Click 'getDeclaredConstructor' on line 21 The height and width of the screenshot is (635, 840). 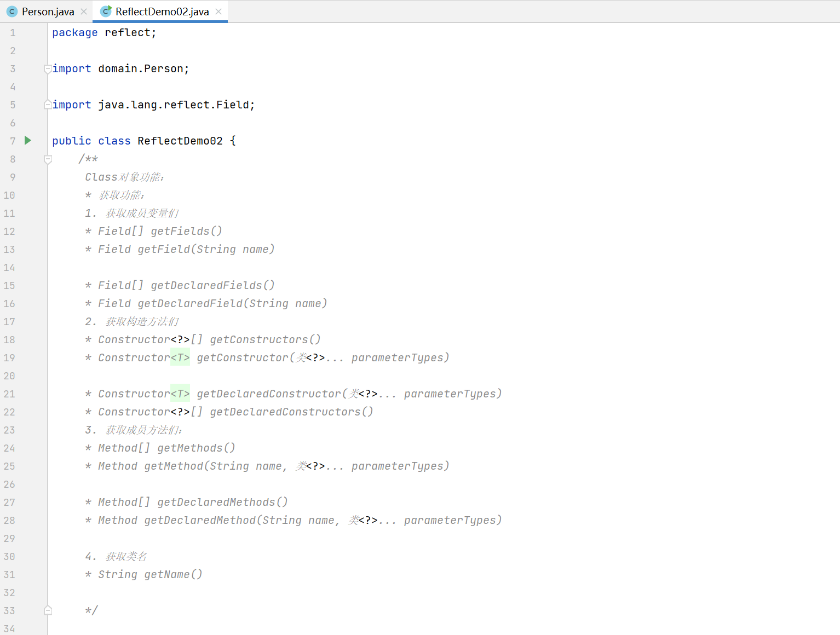269,394
